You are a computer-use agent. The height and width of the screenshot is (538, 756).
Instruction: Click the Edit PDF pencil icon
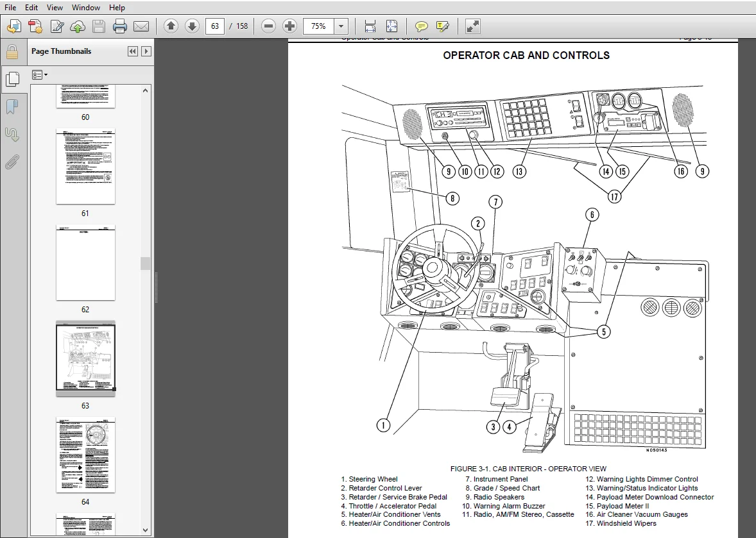56,26
